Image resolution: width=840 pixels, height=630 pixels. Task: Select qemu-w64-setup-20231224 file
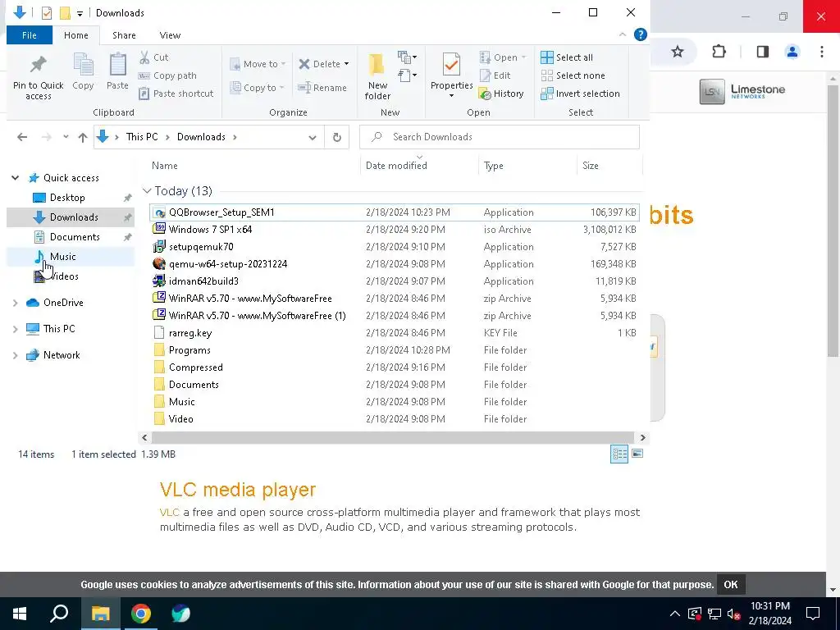point(395,263)
